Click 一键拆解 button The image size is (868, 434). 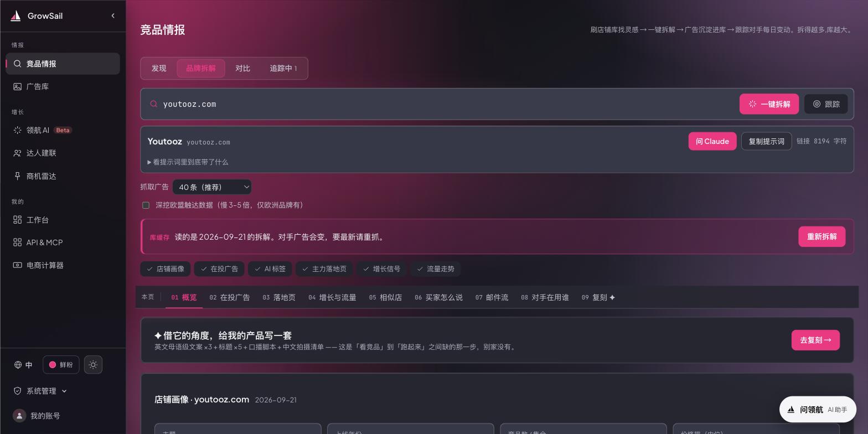pos(769,104)
